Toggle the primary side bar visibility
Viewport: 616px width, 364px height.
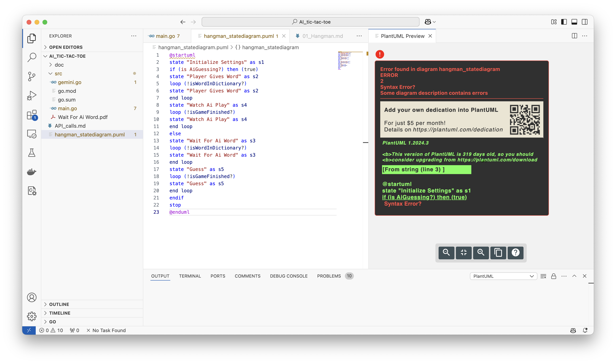pyautogui.click(x=564, y=22)
